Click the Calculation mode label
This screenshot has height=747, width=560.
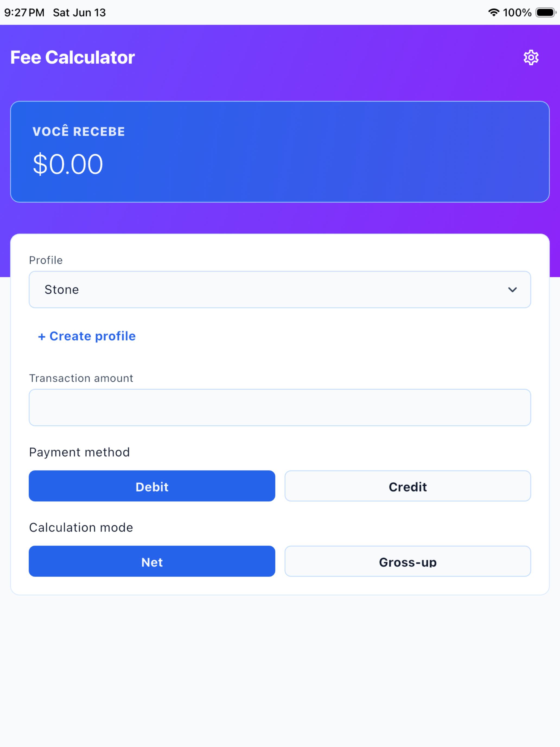pos(81,527)
